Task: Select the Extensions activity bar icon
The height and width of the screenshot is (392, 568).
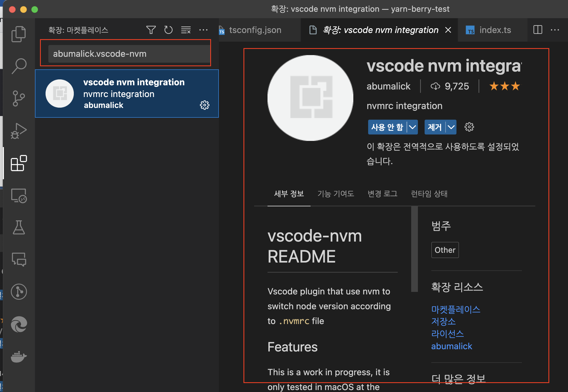Action: [19, 163]
